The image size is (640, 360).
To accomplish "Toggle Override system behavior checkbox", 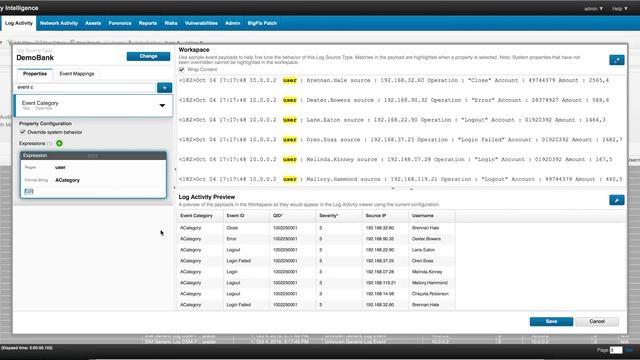I will click(x=22, y=132).
